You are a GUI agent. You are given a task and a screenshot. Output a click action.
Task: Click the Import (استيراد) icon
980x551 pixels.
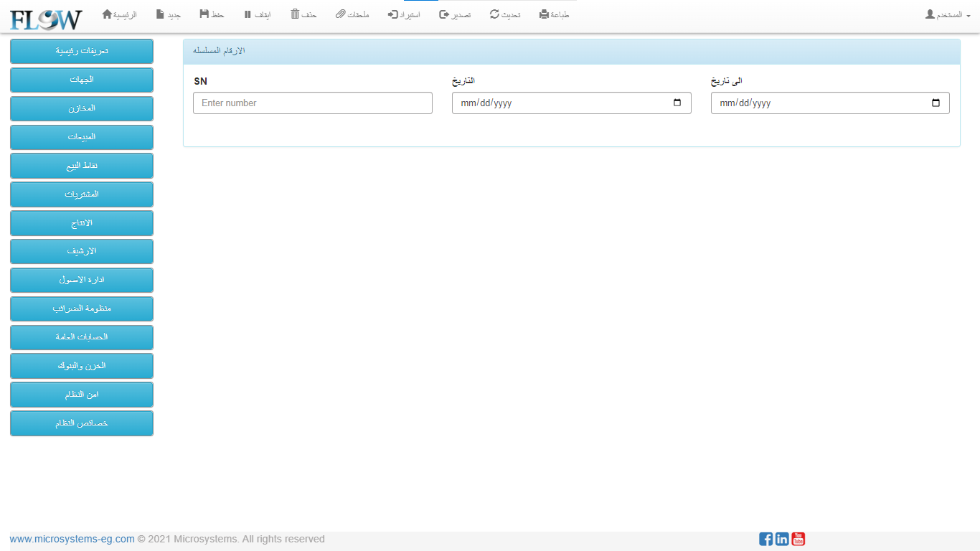coord(392,14)
